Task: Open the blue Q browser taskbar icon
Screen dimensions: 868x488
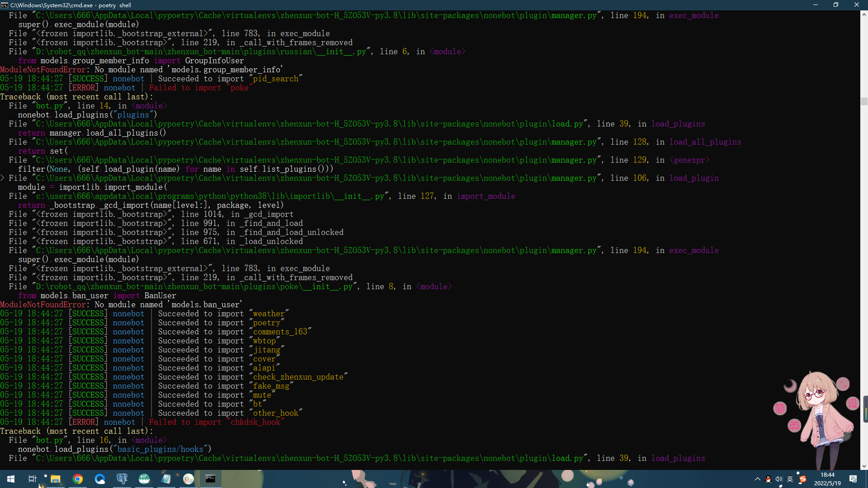Action: [x=100, y=479]
